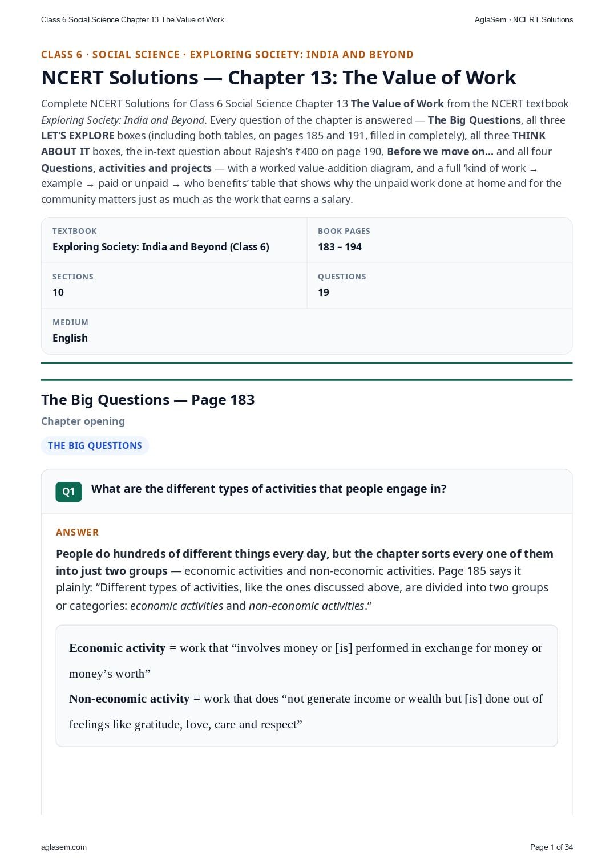Click the Non-economic activity definition term
614x868 pixels.
point(129,699)
